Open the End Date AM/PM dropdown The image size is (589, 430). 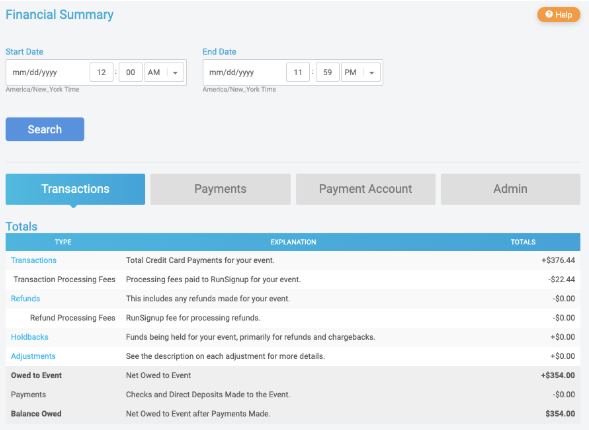pos(361,72)
